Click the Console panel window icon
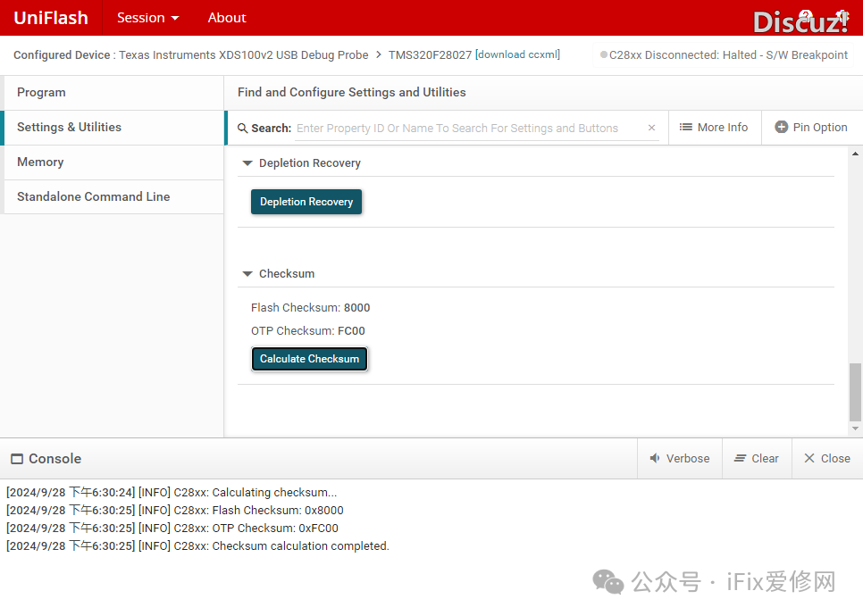Screen dimensions: 863x616 tap(17, 459)
